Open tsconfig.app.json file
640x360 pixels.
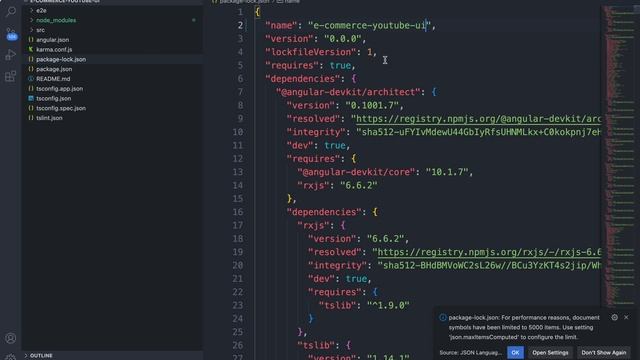[59, 89]
